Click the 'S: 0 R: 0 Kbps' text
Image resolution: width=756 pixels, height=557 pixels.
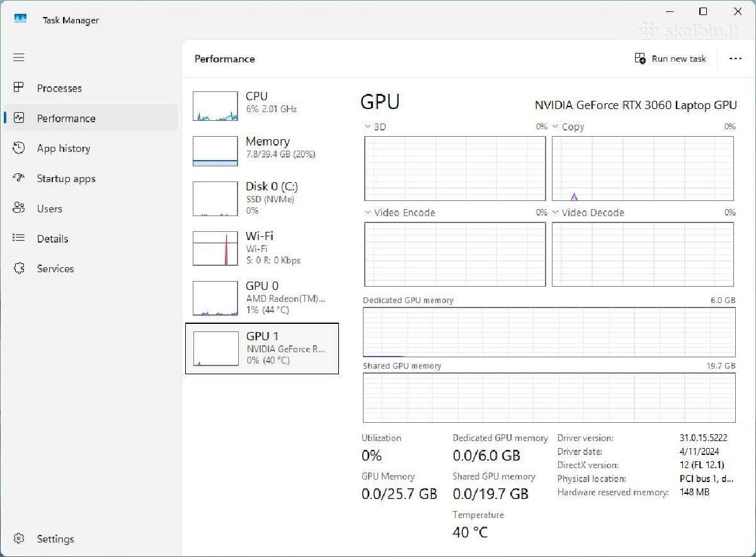tap(273, 260)
